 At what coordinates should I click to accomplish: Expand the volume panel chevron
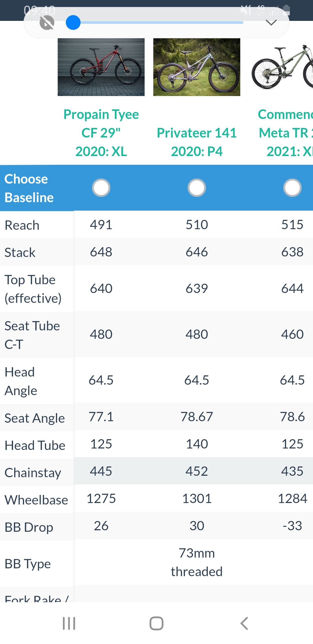tap(271, 23)
